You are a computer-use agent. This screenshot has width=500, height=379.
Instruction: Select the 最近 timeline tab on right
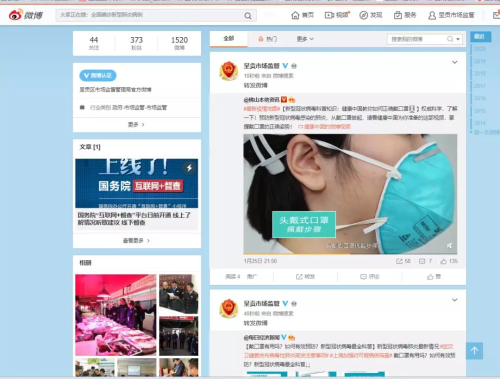(480, 36)
